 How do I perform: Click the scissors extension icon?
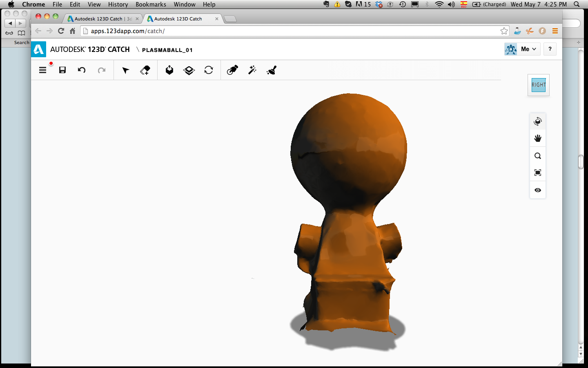[530, 31]
